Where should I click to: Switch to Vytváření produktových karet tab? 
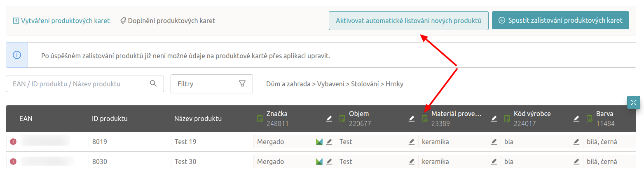pos(61,21)
